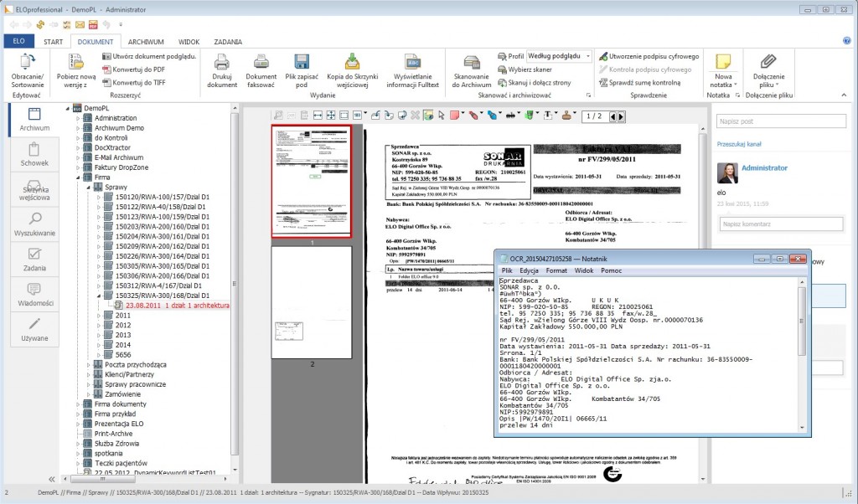Open the Edycja menu in Notatnik
The image size is (858, 504).
point(530,270)
